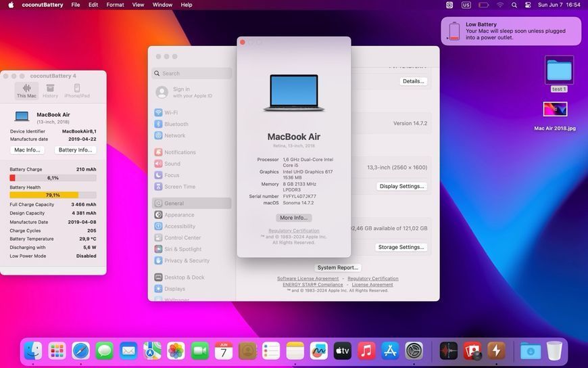Click the Mac Info... button
Screen dimensions: 588x368
point(28,149)
